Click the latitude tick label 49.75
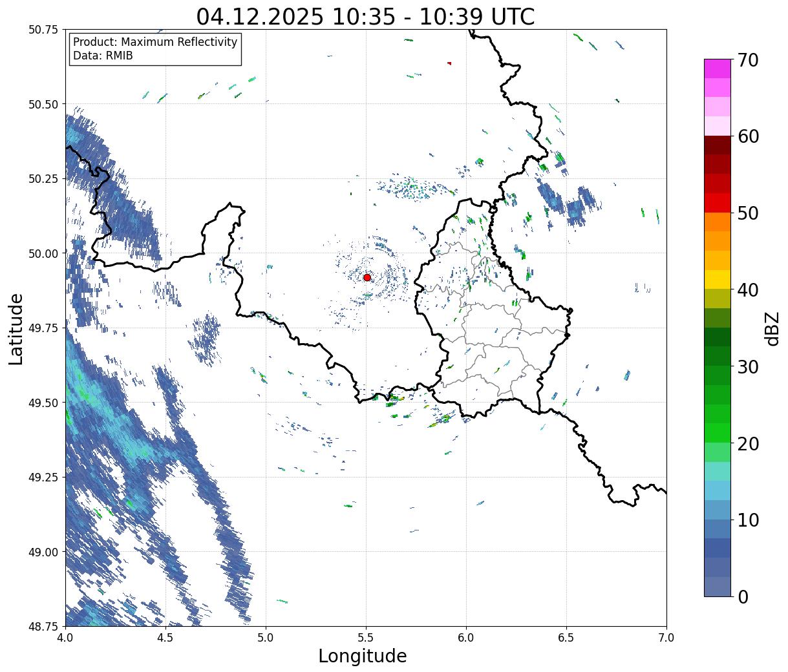Viewport: 788px width, 672px height. point(43,328)
